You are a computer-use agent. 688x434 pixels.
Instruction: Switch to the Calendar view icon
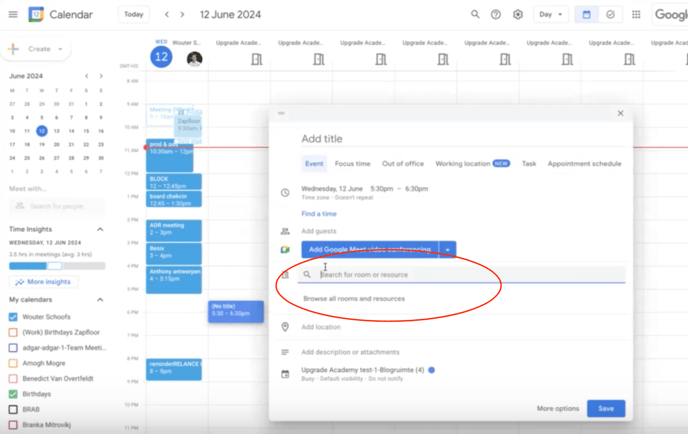point(586,14)
